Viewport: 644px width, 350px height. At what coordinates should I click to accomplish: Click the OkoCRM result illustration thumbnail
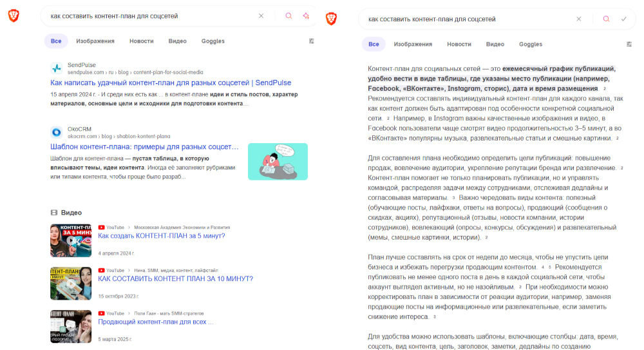(x=278, y=162)
